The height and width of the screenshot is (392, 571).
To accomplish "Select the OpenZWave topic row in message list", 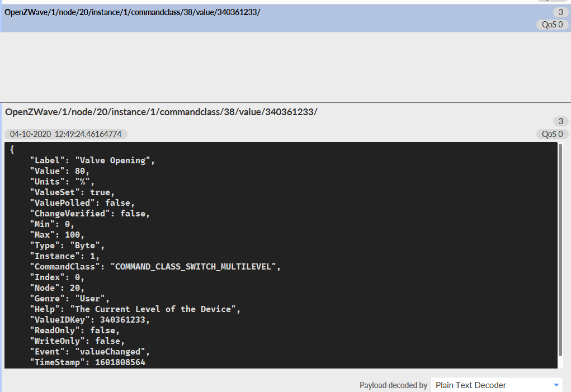I will pyautogui.click(x=285, y=18).
